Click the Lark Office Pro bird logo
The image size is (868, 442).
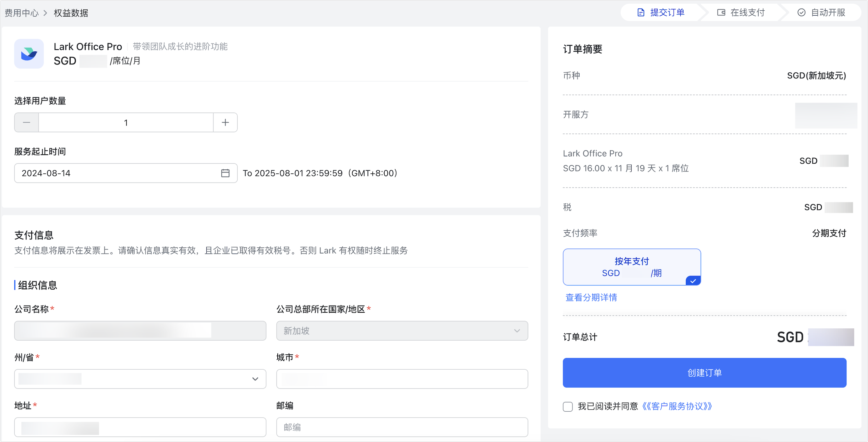click(29, 54)
